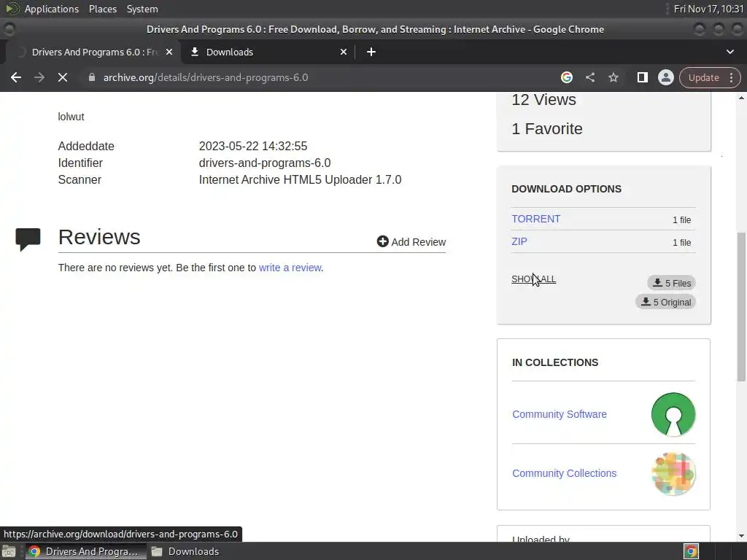Click the Internet Archive HTML5 Uploader 1.7.0 text

(x=300, y=179)
